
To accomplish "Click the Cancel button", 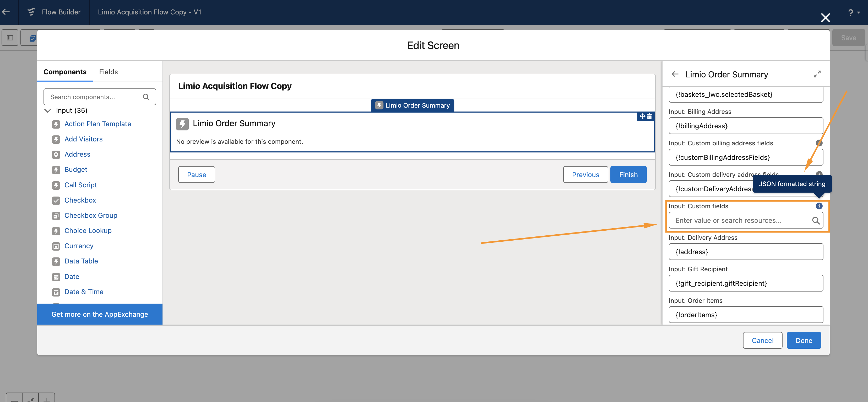I will tap(763, 340).
